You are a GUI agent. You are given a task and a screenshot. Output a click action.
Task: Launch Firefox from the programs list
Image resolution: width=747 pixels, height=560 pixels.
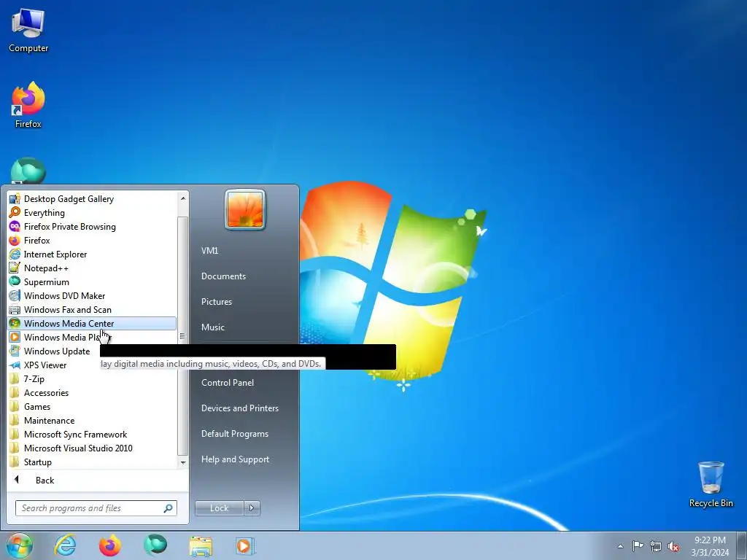tap(91, 241)
